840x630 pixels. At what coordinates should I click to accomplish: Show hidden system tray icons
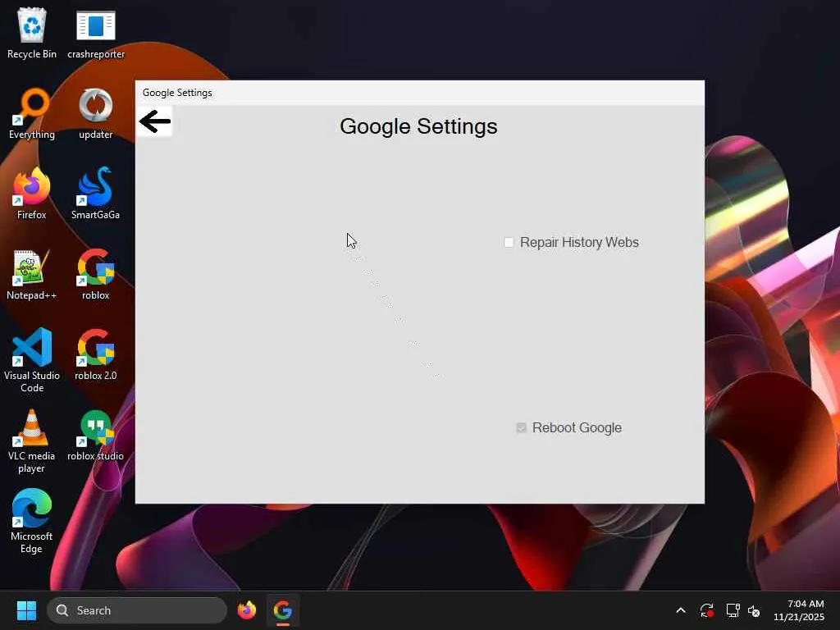tap(681, 610)
